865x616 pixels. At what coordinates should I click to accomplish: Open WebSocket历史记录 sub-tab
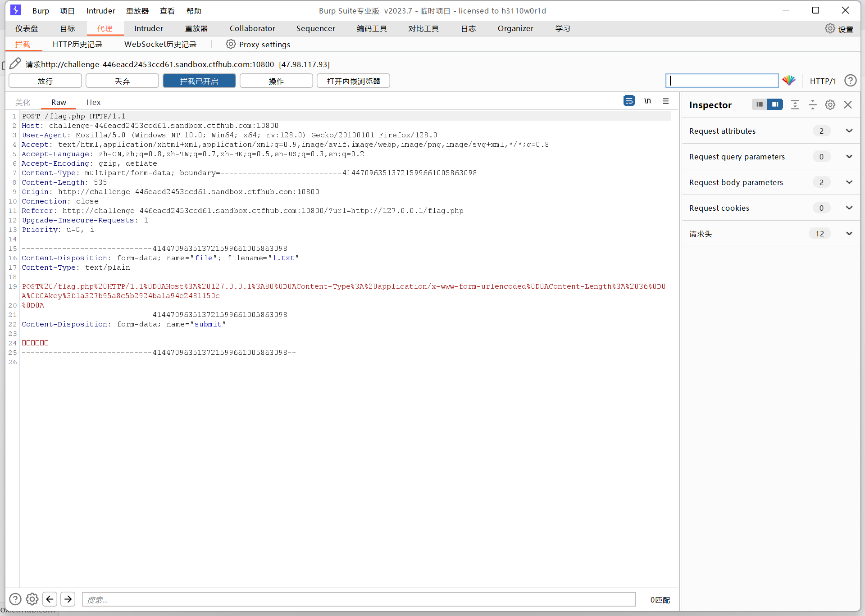click(x=160, y=44)
